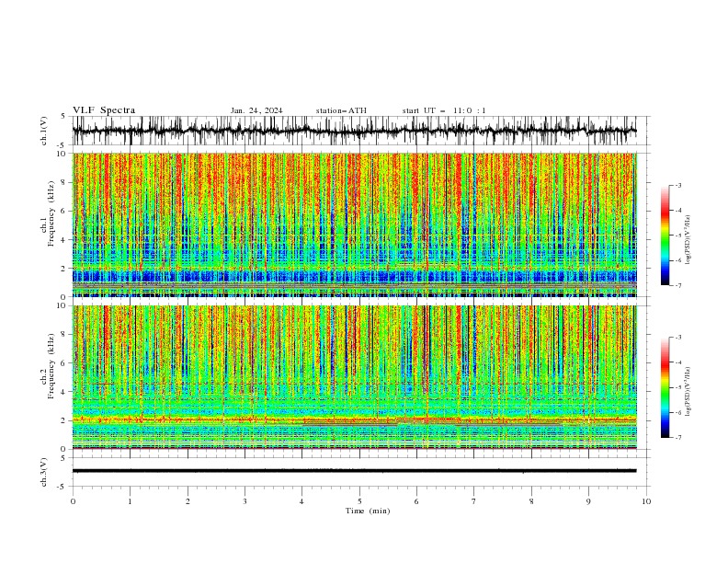Click the -3 value on upper color bar
Screen dimensions: 728x563
coord(678,185)
